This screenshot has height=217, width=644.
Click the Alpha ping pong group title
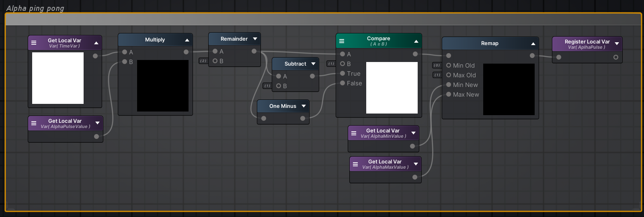pyautogui.click(x=35, y=8)
